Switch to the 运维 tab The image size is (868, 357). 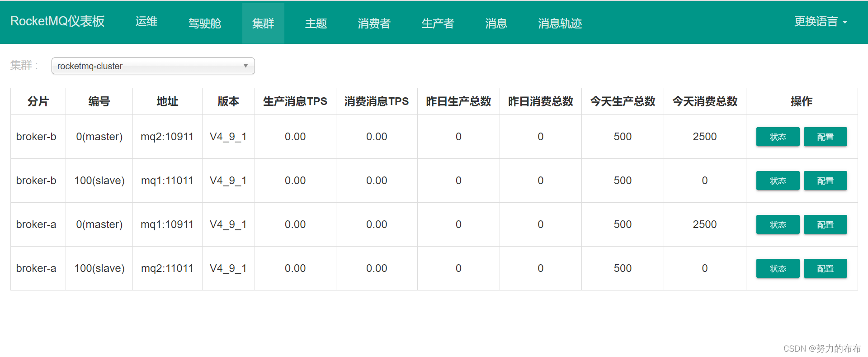[146, 21]
